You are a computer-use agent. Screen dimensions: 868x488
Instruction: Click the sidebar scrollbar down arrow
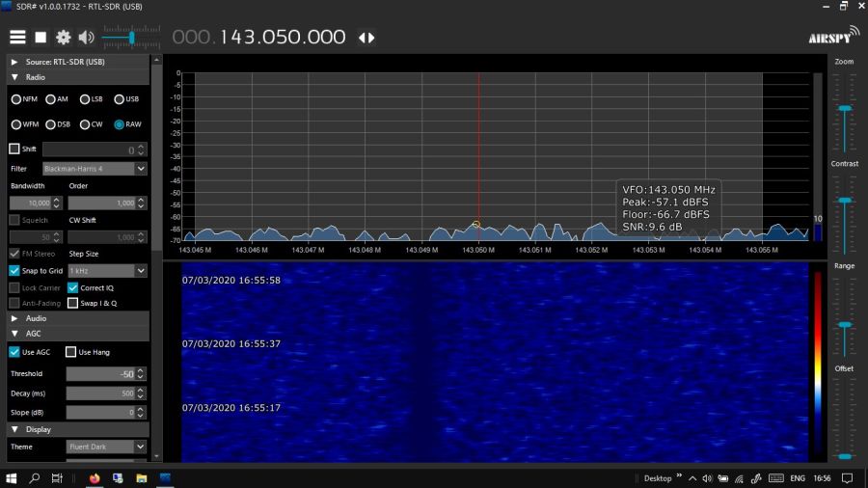point(156,456)
